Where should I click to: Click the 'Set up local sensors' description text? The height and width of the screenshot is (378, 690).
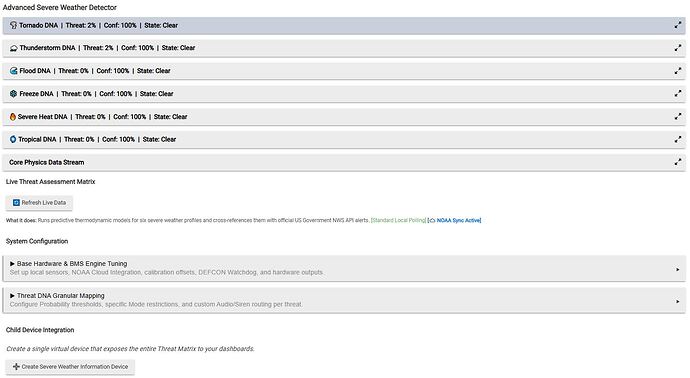(167, 272)
